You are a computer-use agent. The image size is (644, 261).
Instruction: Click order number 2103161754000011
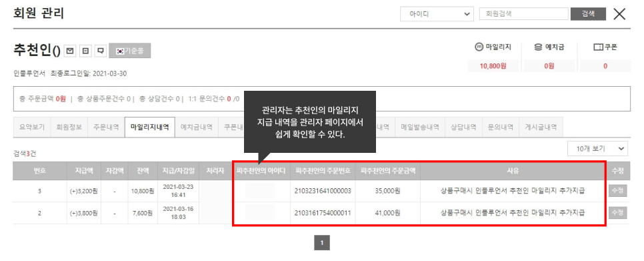(x=323, y=212)
